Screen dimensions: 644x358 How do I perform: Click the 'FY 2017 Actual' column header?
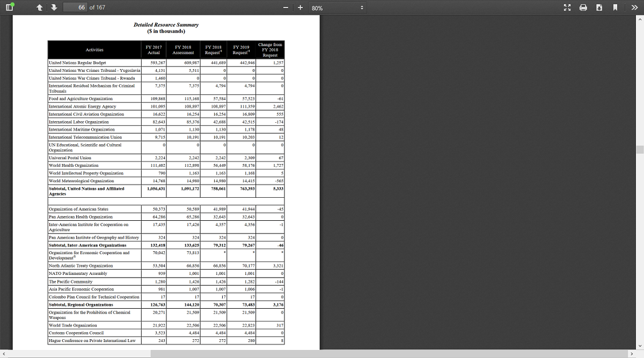[x=153, y=50]
